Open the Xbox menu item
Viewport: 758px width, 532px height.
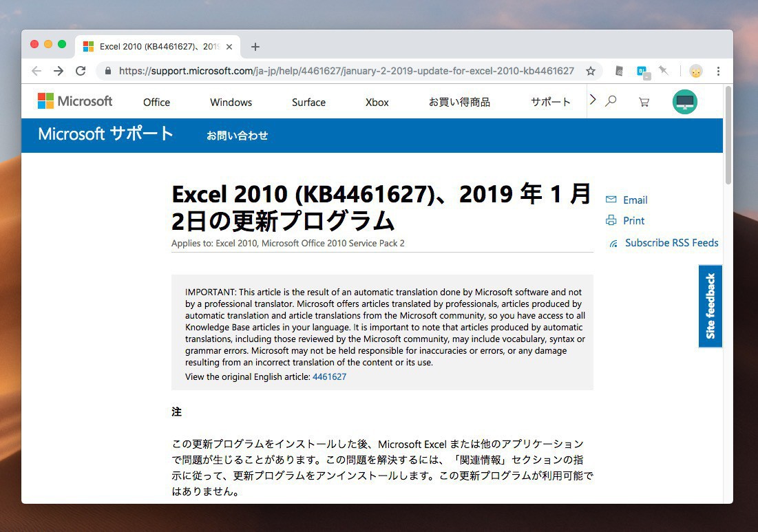tap(377, 103)
